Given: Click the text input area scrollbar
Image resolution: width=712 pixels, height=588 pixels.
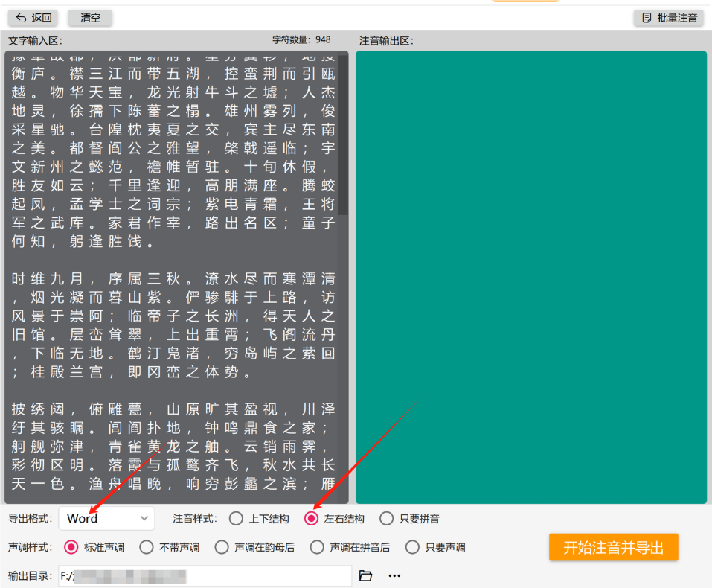Looking at the screenshot, I should (x=343, y=134).
